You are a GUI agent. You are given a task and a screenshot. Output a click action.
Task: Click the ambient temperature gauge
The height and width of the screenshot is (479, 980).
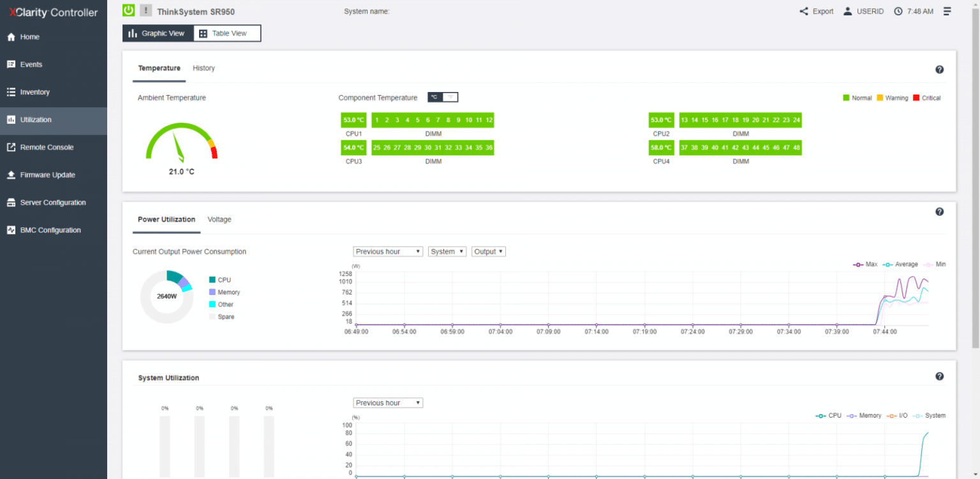[x=182, y=142]
